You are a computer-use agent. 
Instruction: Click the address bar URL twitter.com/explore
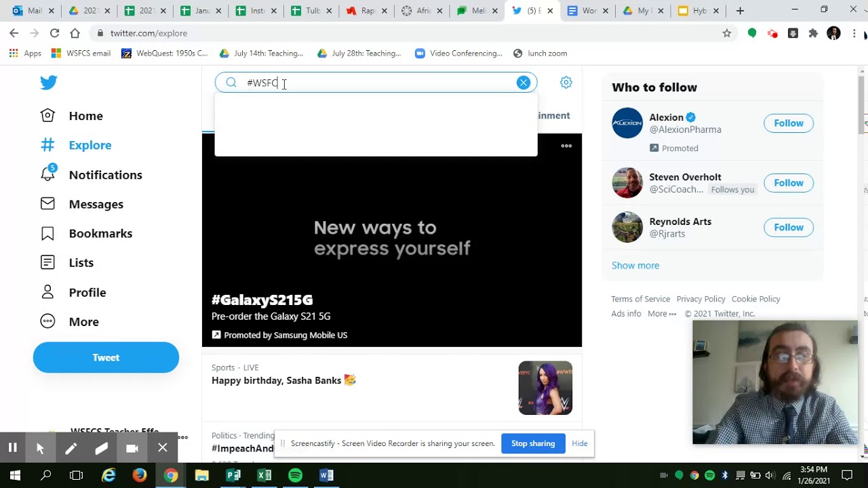coord(149,33)
